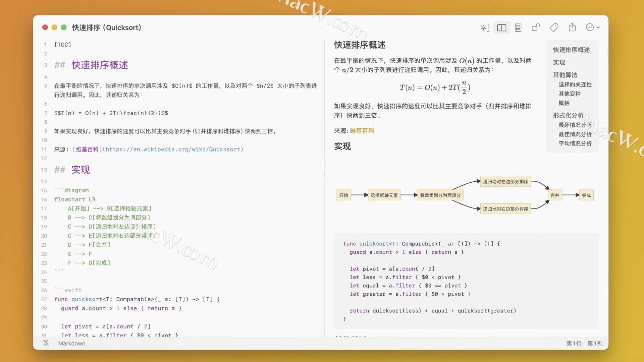Click the ## 快速排序概述 heading in editor

(91, 65)
